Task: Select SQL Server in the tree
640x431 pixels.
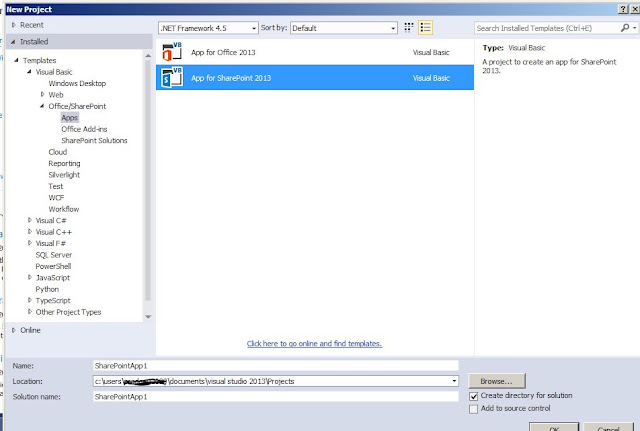Action: click(x=53, y=255)
